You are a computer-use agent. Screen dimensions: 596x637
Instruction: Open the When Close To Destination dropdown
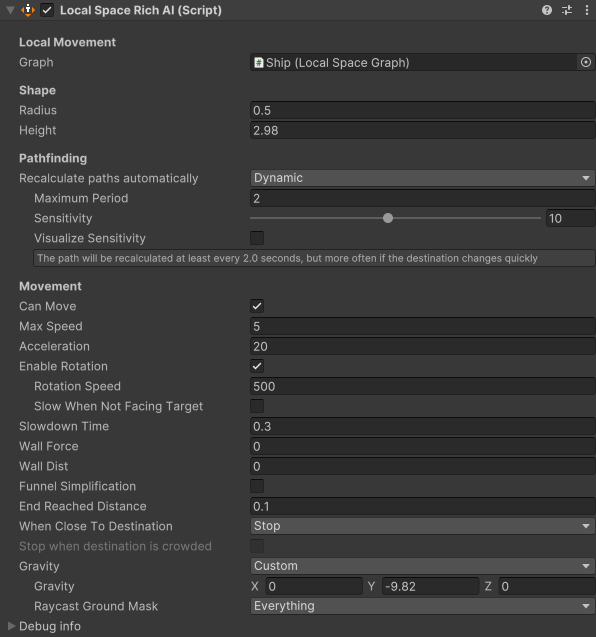(423, 526)
